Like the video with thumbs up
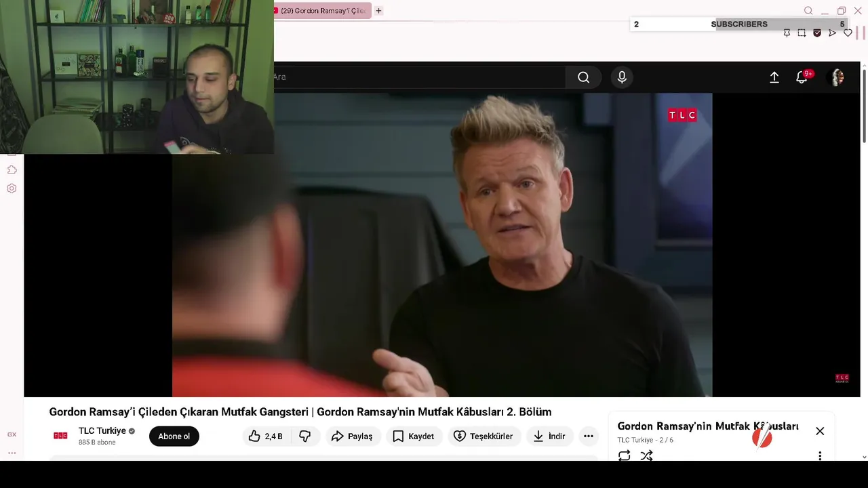 tap(267, 436)
